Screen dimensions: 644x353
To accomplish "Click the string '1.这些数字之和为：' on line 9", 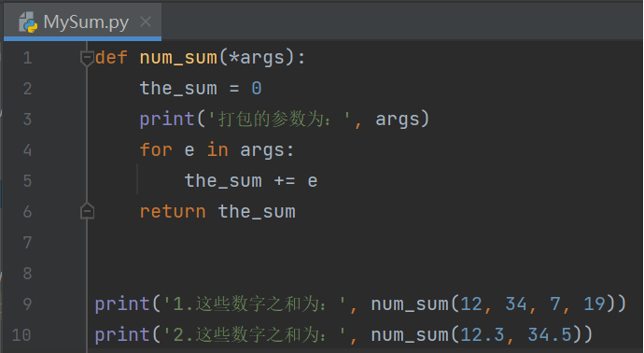I will click(x=255, y=304).
